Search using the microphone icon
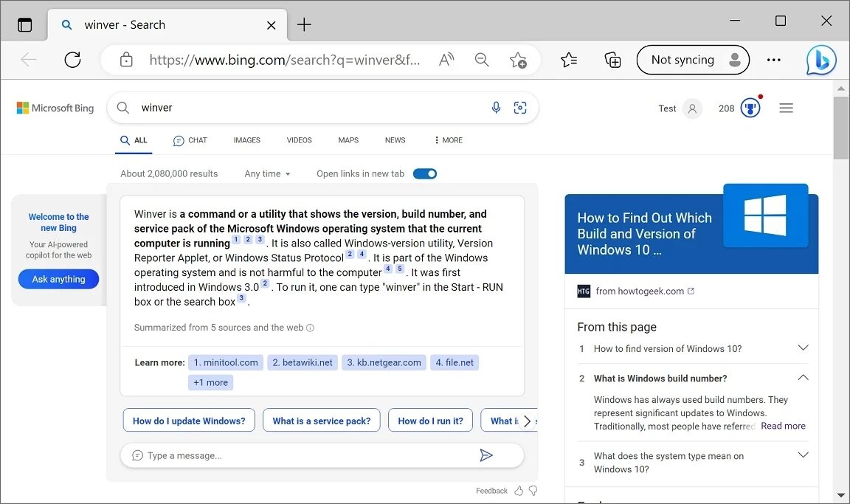Image resolution: width=850 pixels, height=504 pixels. click(496, 108)
